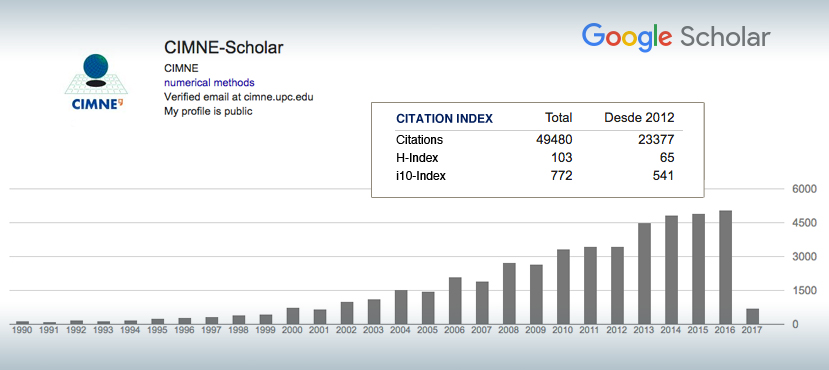Click the CIMNE affiliation text under name
The height and width of the screenshot is (370, 829).
pyautogui.click(x=181, y=68)
